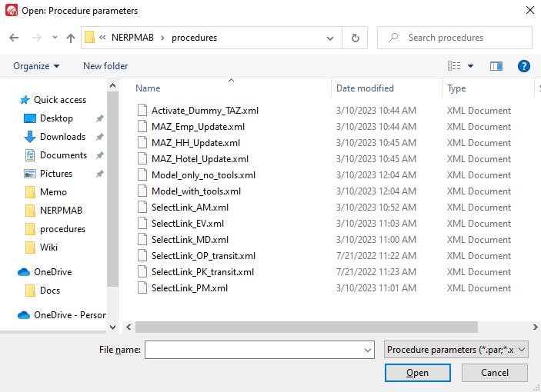Open the NERPMAB folder in sidebar
The image size is (541, 392).
(54, 211)
